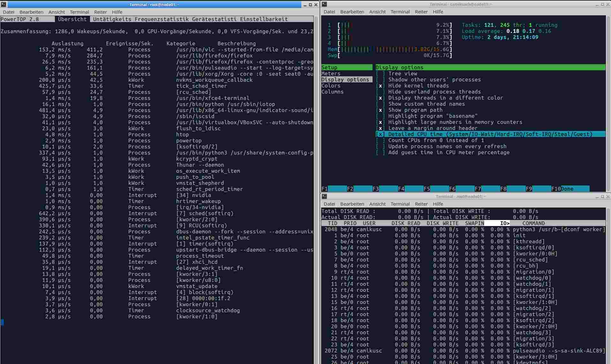Click the [rcu_sched] row in iotop
Image resolution: width=611 pixels, height=364 pixels.
pos(464,260)
